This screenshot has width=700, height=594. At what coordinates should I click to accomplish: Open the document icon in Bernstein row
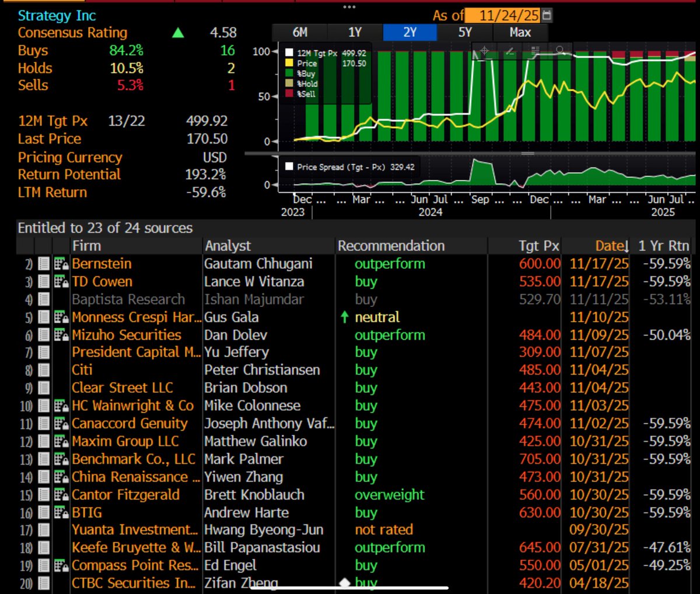[x=43, y=264]
